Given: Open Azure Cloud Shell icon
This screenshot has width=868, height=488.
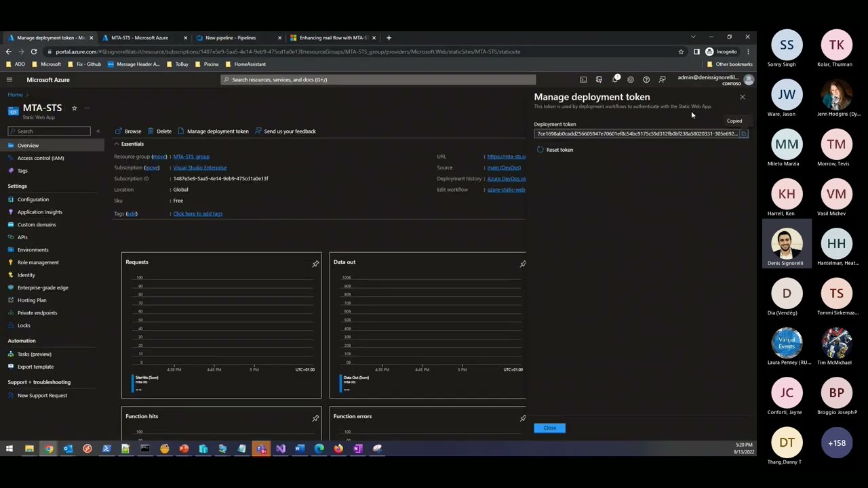Looking at the screenshot, I should pyautogui.click(x=583, y=80).
